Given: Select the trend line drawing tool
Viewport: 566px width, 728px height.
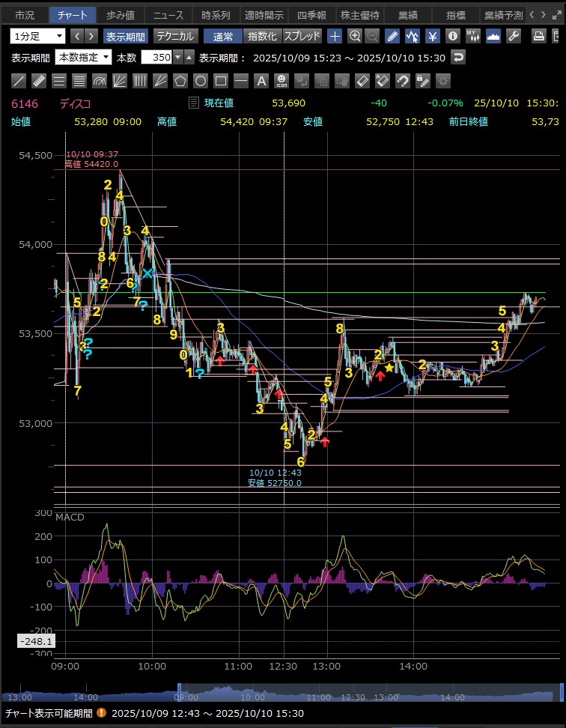Looking at the screenshot, I should [19, 81].
